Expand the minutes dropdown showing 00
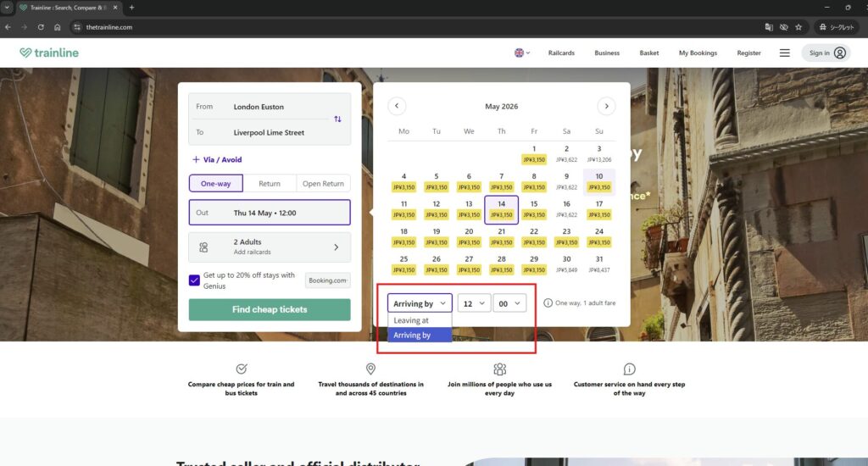 click(509, 303)
